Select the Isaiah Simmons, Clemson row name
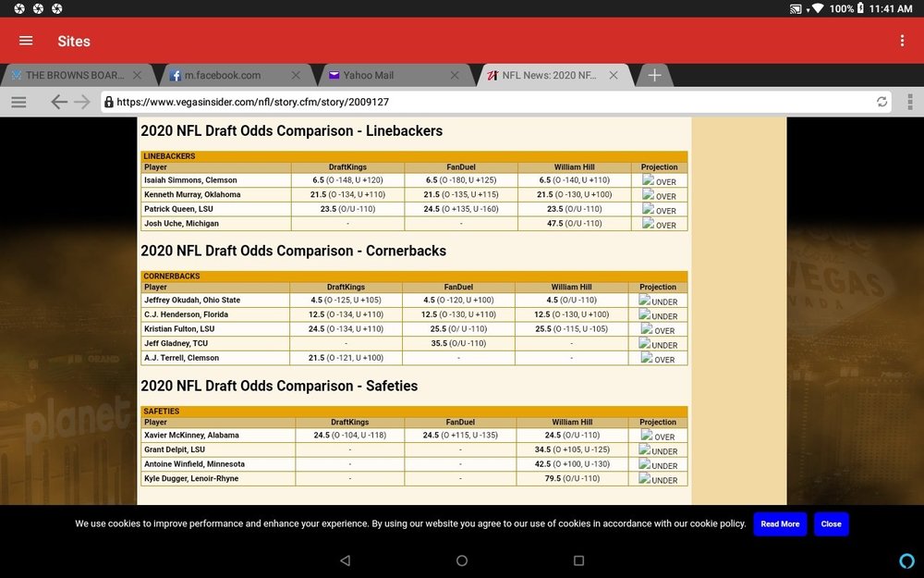Viewport: 924px width, 578px height. click(x=190, y=180)
